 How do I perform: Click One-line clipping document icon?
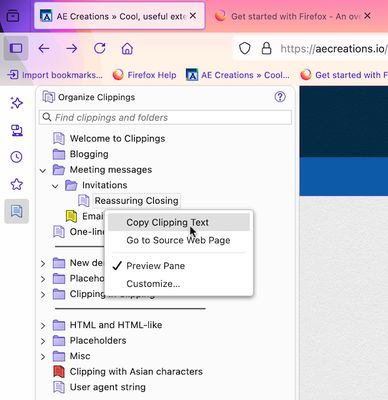click(x=59, y=232)
